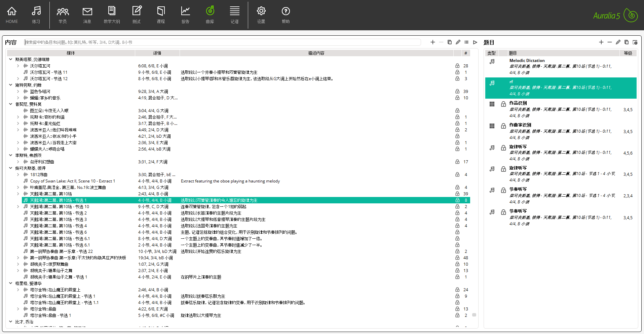The image size is (644, 334).
Task: Expand the 沃尔塔瓦河 track row
Action: [x=18, y=66]
